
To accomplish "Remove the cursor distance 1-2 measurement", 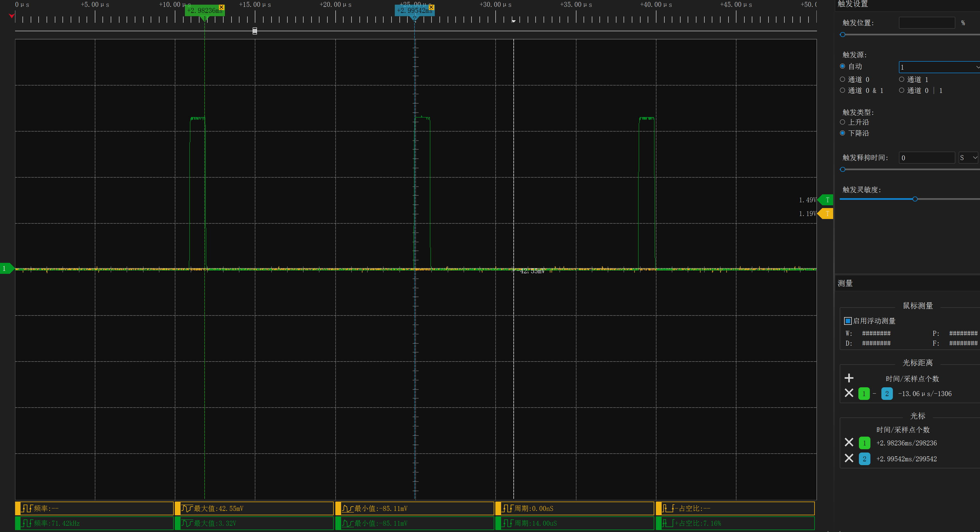I will [849, 393].
